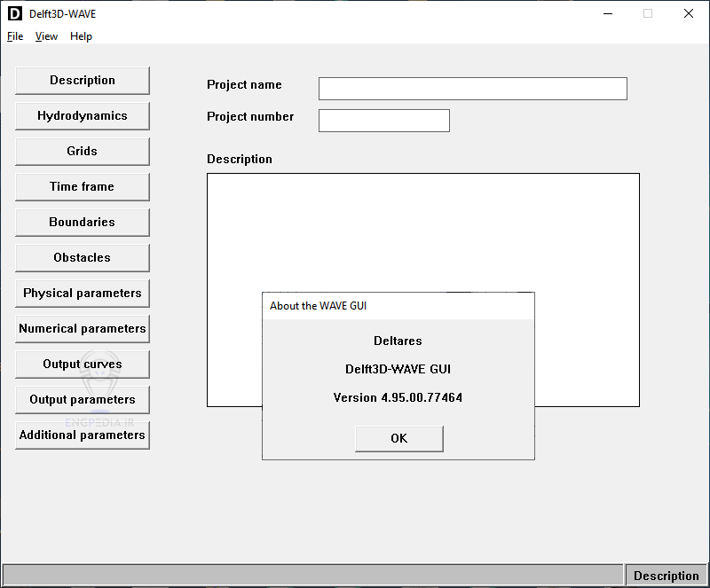Image resolution: width=710 pixels, height=588 pixels.
Task: Open the Output parameters section
Action: click(x=83, y=400)
